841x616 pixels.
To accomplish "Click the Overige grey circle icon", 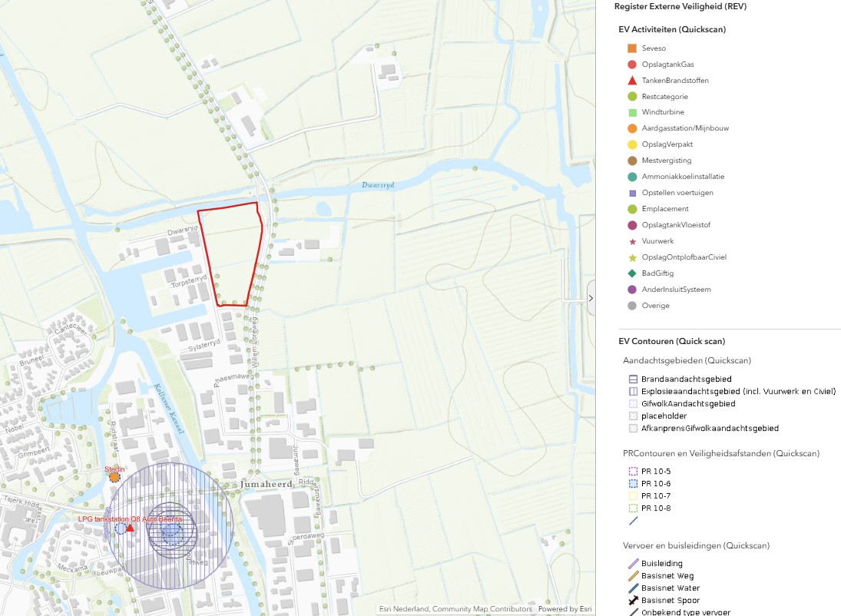I will point(632,306).
